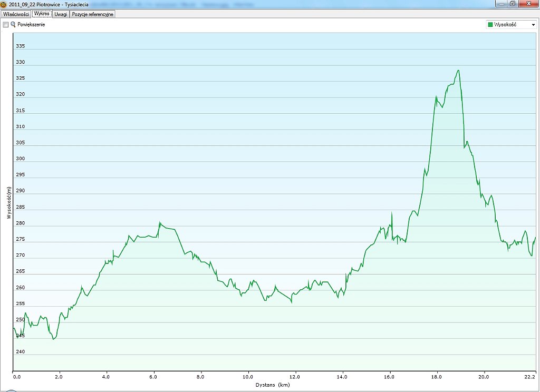This screenshot has width=540, height=392.
Task: Switch to the Właściwości tab
Action: coord(16,14)
